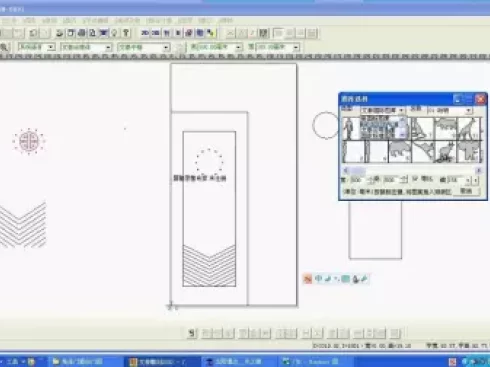The height and width of the screenshot is (367, 490).
Task: Click the magnifier zoom icon at far left
Action: coord(4,47)
